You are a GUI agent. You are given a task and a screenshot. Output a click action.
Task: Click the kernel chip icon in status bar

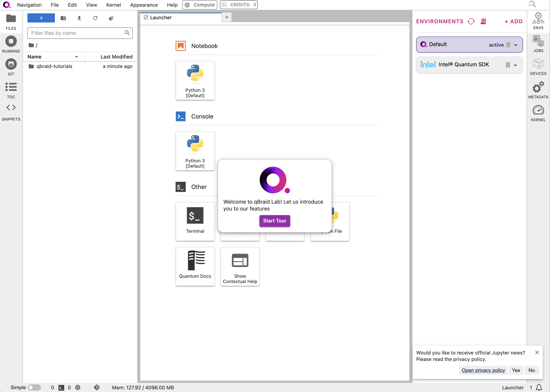pyautogui.click(x=78, y=387)
